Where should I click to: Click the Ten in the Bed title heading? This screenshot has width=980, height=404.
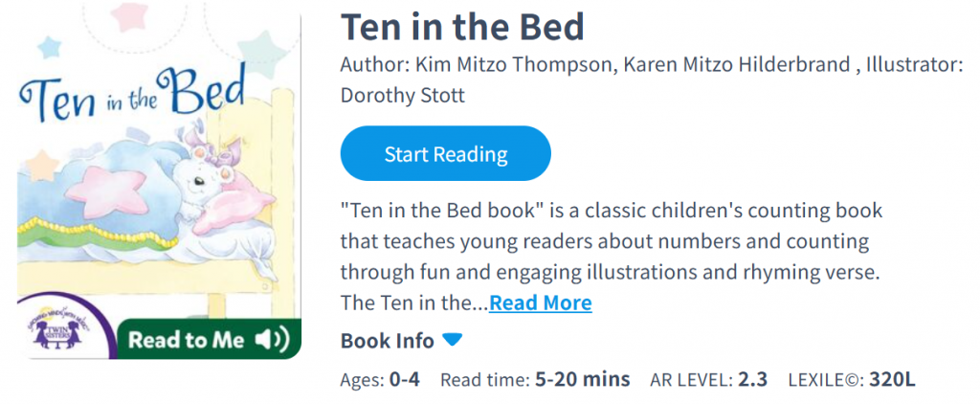click(x=462, y=27)
